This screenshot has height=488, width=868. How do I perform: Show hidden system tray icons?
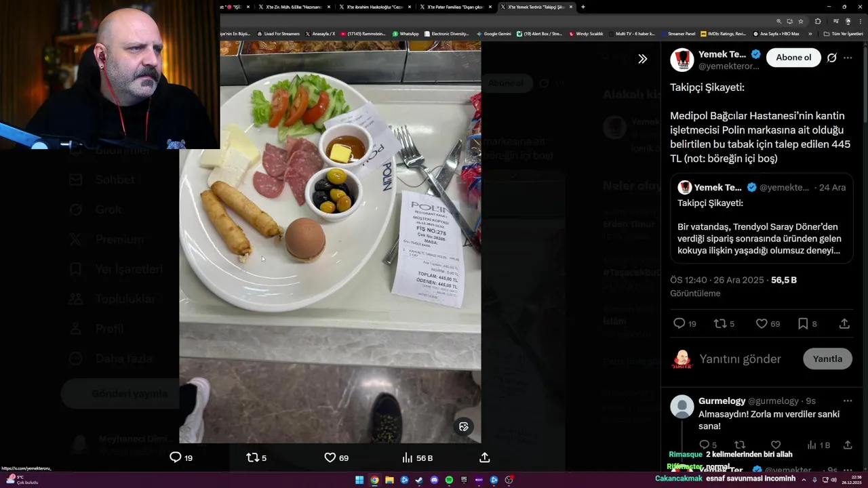click(x=805, y=480)
